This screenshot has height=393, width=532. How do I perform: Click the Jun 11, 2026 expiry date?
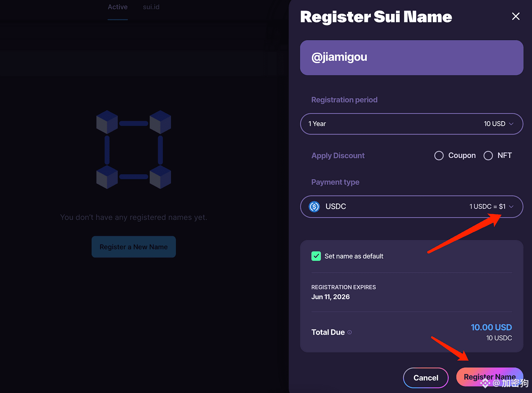(x=331, y=297)
